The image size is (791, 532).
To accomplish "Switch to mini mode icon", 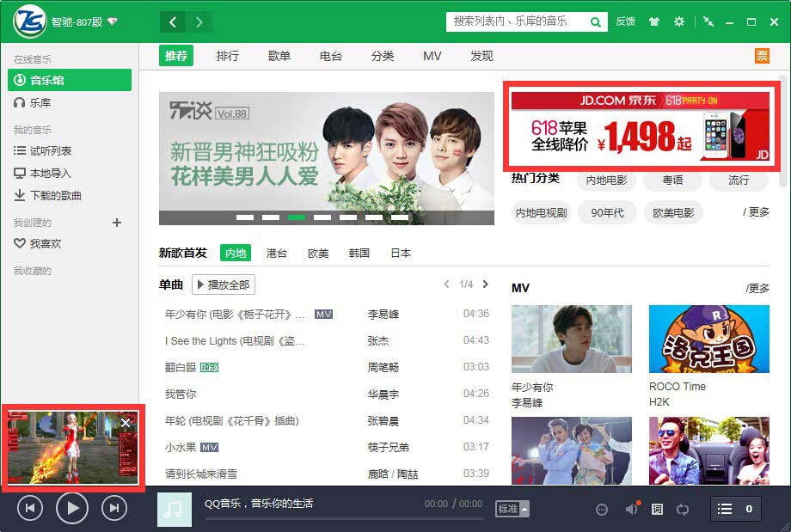I will [x=708, y=21].
